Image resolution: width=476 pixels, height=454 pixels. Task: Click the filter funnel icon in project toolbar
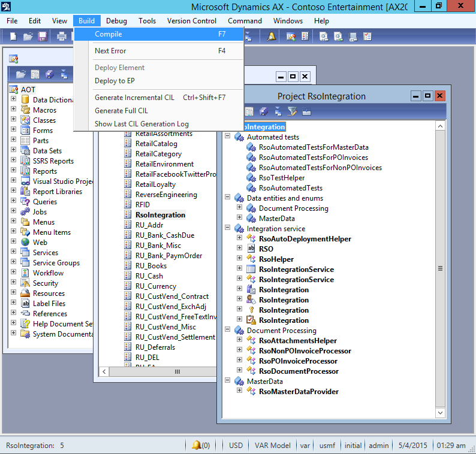[292, 111]
